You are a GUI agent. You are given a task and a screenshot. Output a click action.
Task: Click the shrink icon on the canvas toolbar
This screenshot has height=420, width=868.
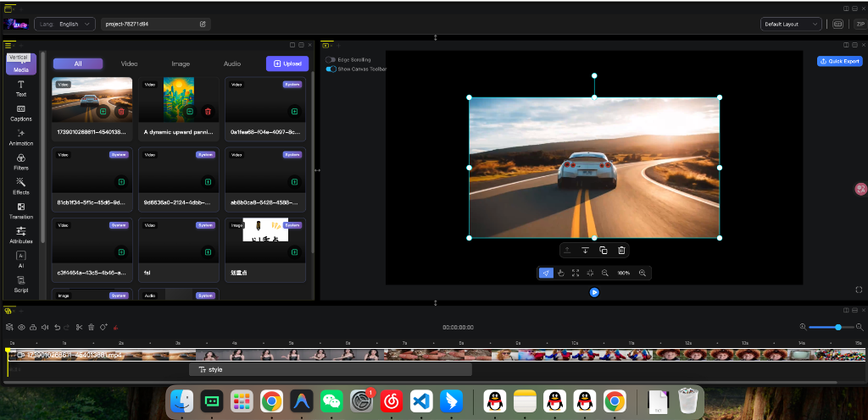click(590, 273)
